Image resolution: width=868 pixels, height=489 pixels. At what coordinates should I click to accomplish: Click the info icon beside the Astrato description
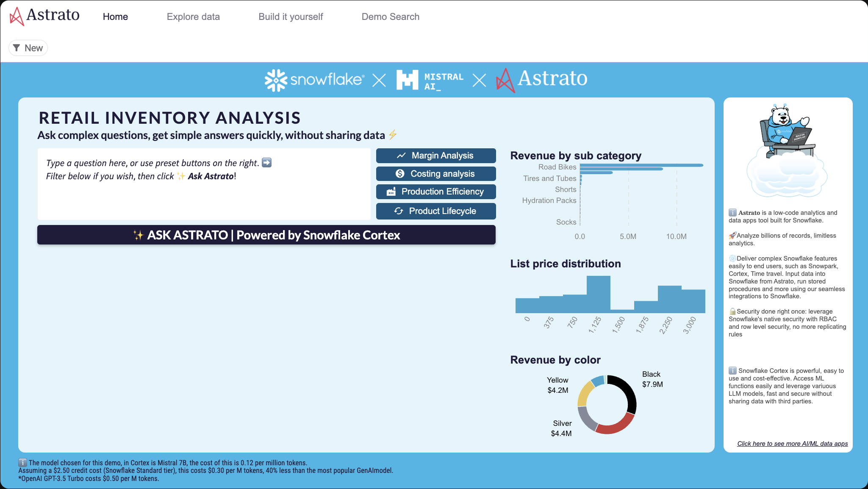click(x=732, y=213)
